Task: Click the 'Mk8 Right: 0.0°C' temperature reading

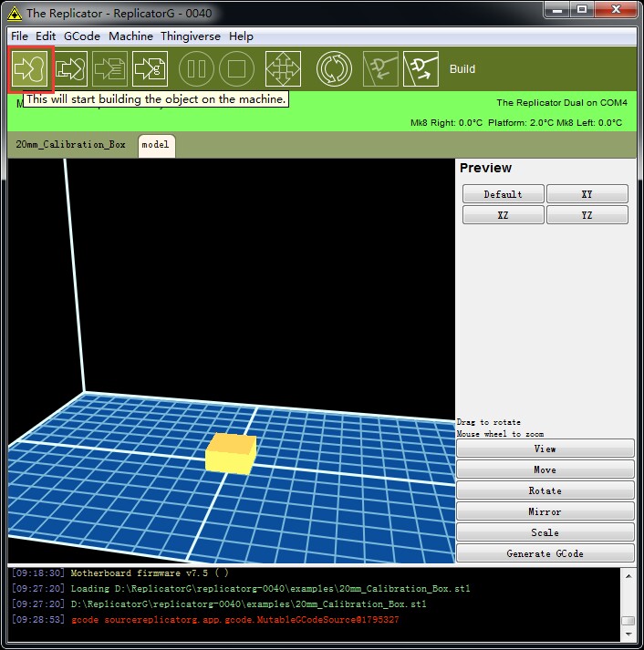Action: pyautogui.click(x=446, y=123)
